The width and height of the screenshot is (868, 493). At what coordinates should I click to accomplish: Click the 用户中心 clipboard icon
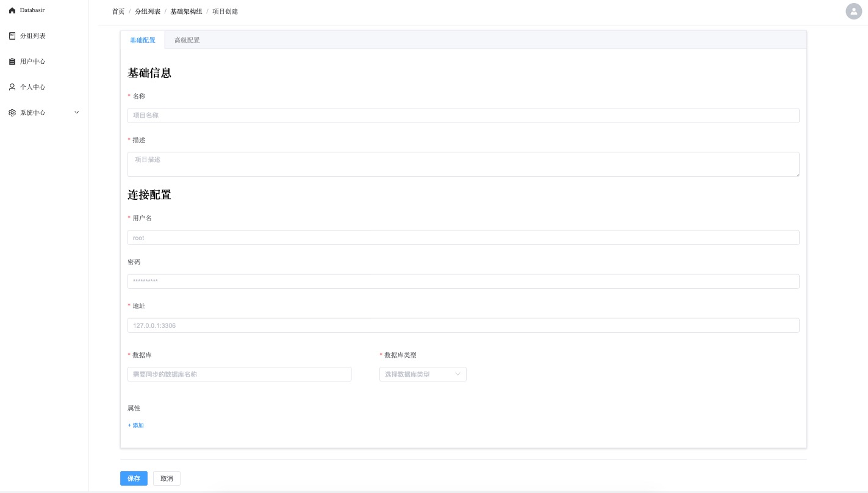pos(12,62)
